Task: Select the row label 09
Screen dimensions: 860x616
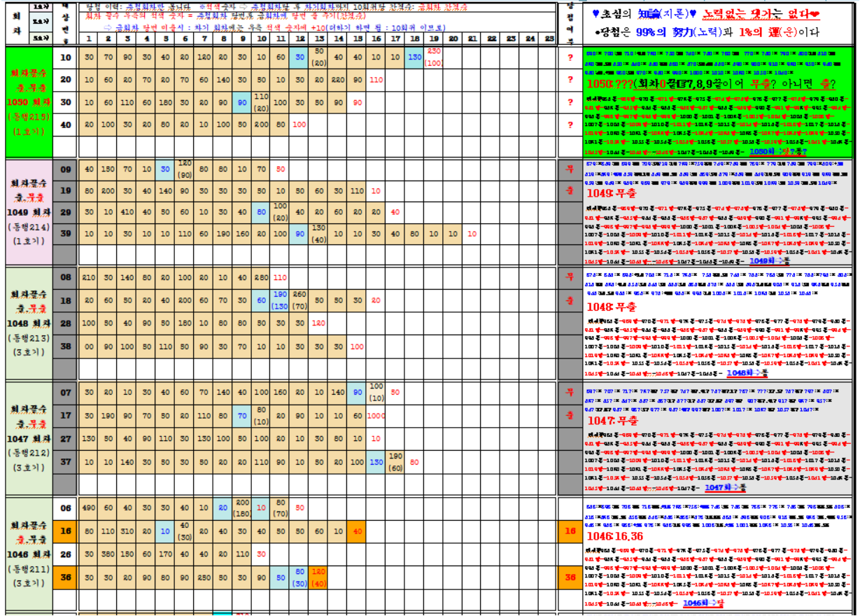Action: 66,169
